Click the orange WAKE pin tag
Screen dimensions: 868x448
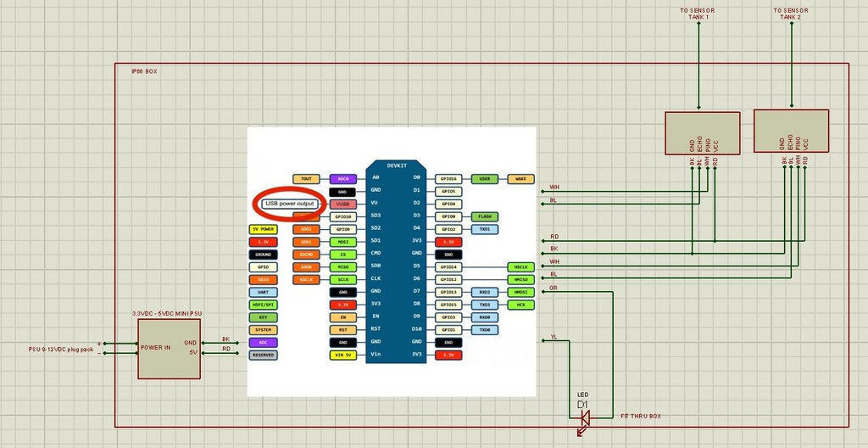(x=520, y=179)
